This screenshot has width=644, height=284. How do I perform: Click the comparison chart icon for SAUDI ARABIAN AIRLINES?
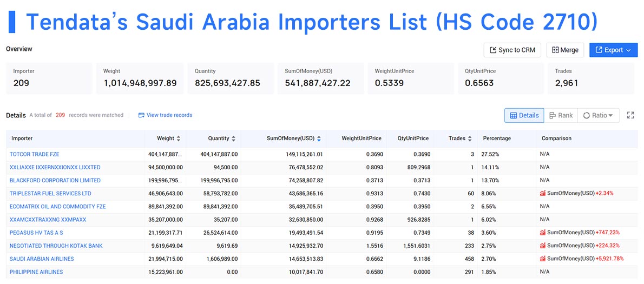tap(543, 259)
